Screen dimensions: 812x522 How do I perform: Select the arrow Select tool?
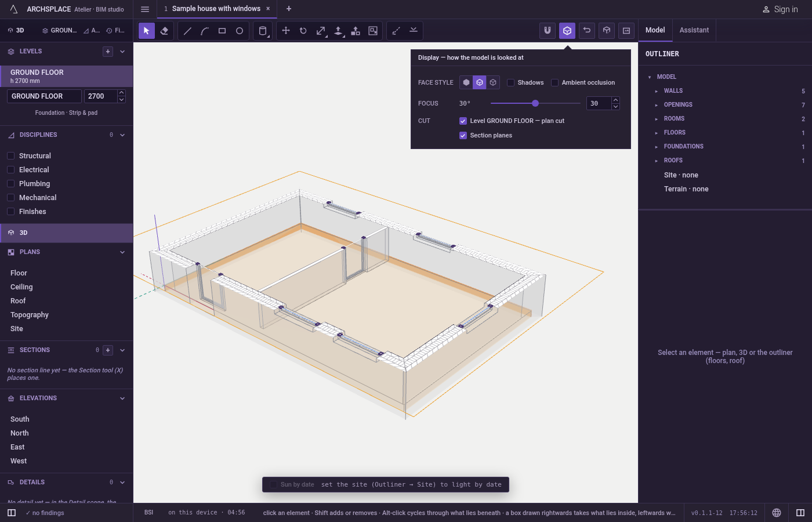[146, 31]
